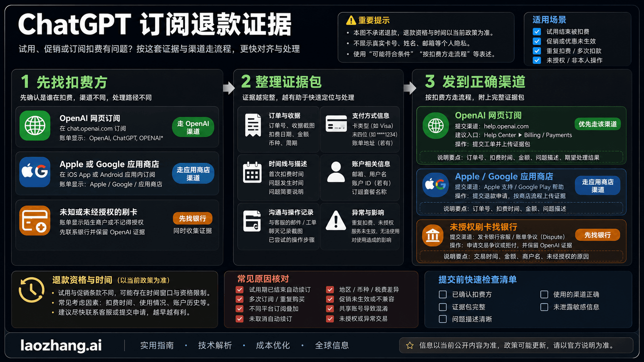Click the 3 发到正确渠道 heading
644x362 pixels.
coord(475,82)
